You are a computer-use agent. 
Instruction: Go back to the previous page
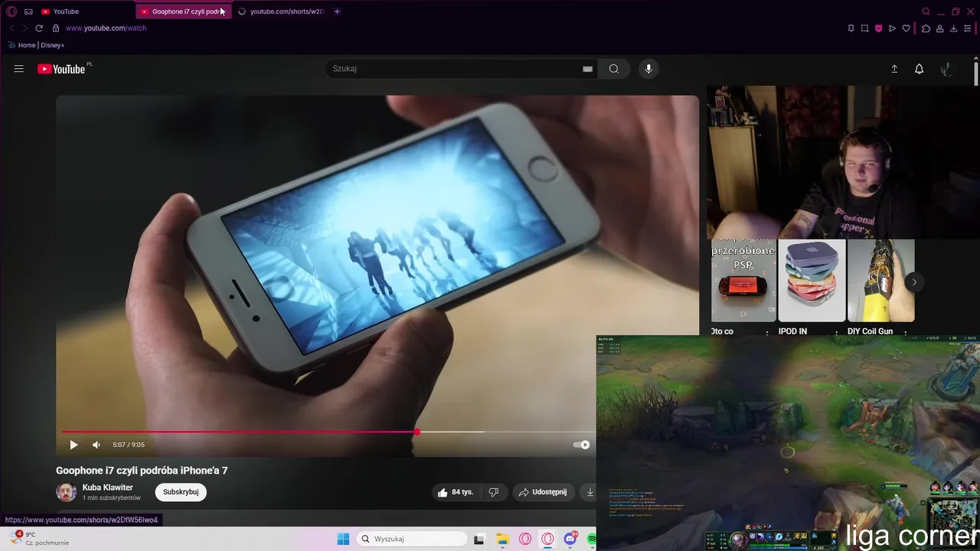click(x=11, y=28)
